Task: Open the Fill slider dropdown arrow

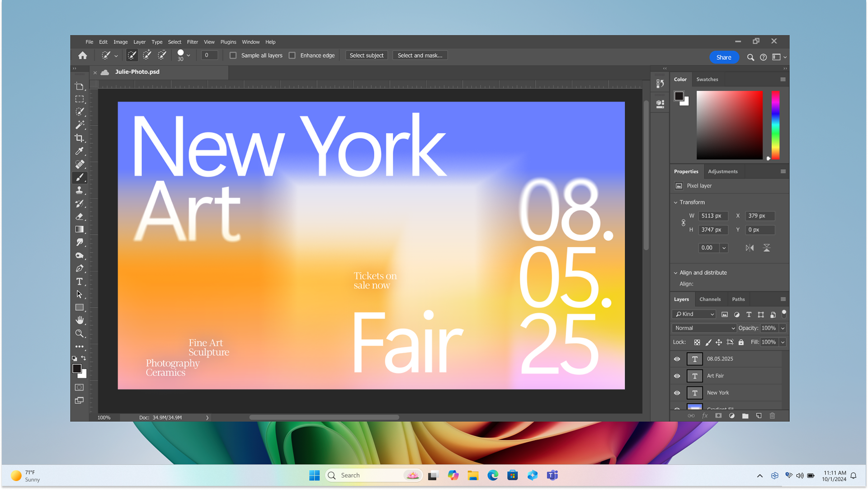Action: [x=783, y=342]
